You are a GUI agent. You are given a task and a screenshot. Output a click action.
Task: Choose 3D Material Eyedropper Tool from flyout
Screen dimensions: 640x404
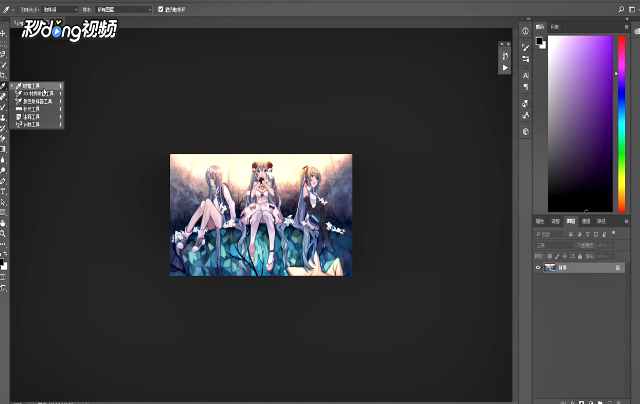point(37,93)
